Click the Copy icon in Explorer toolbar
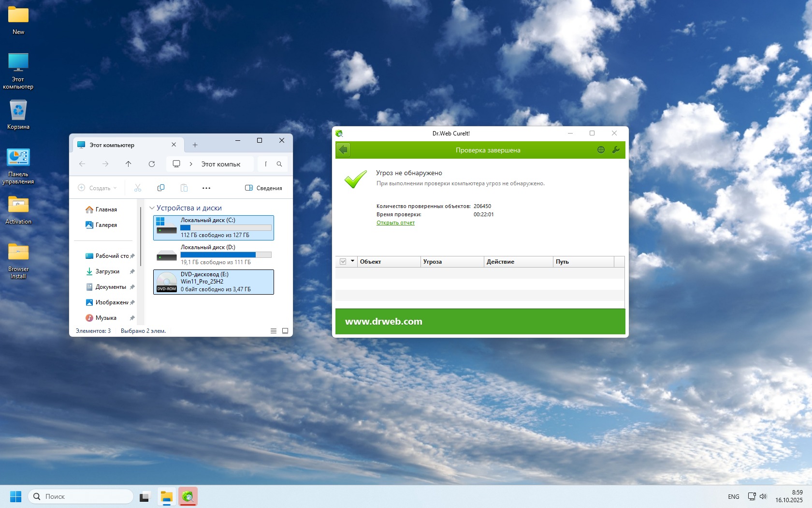 (161, 188)
